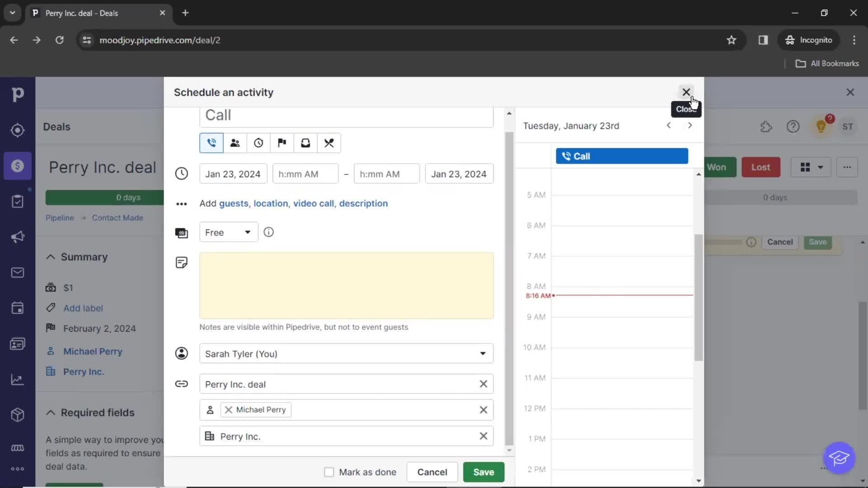The height and width of the screenshot is (488, 868).
Task: Click the green 0 days stage progress bar
Action: pyautogui.click(x=104, y=198)
